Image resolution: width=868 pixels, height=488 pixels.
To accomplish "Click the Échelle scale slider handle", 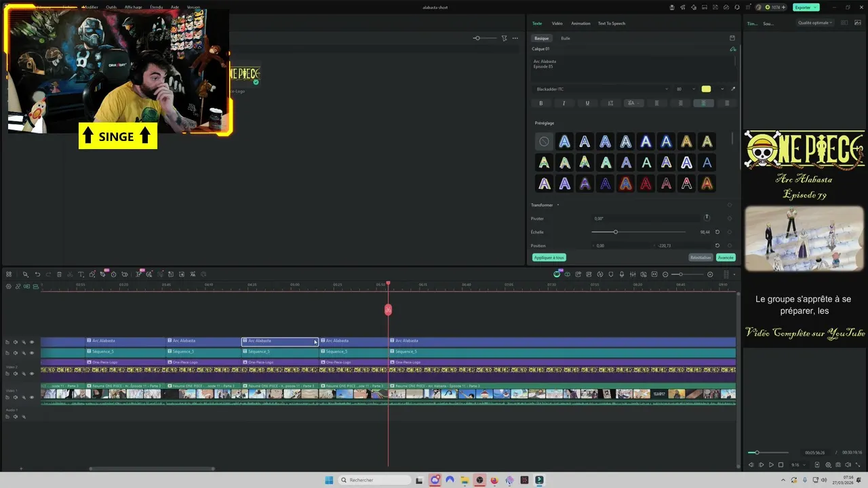I will [615, 232].
